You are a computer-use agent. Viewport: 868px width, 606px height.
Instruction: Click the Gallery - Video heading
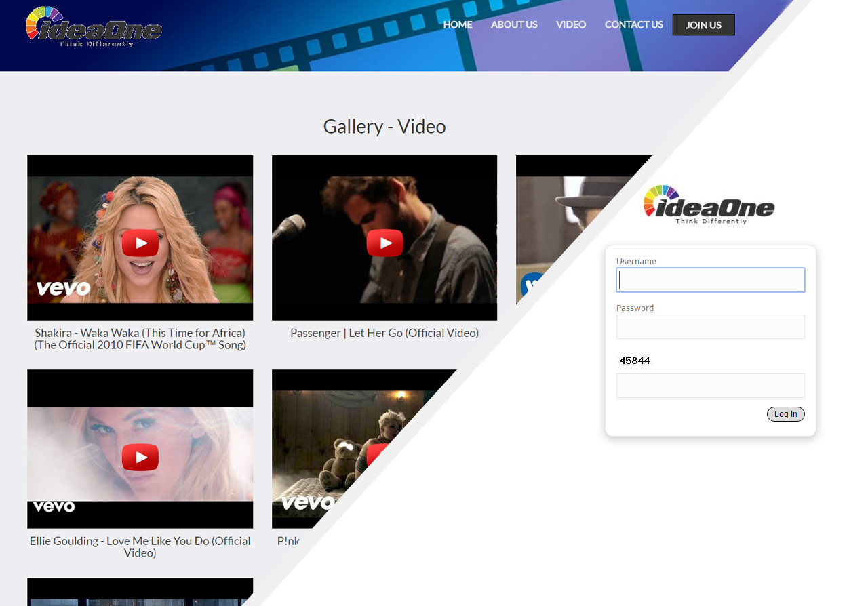pyautogui.click(x=384, y=127)
